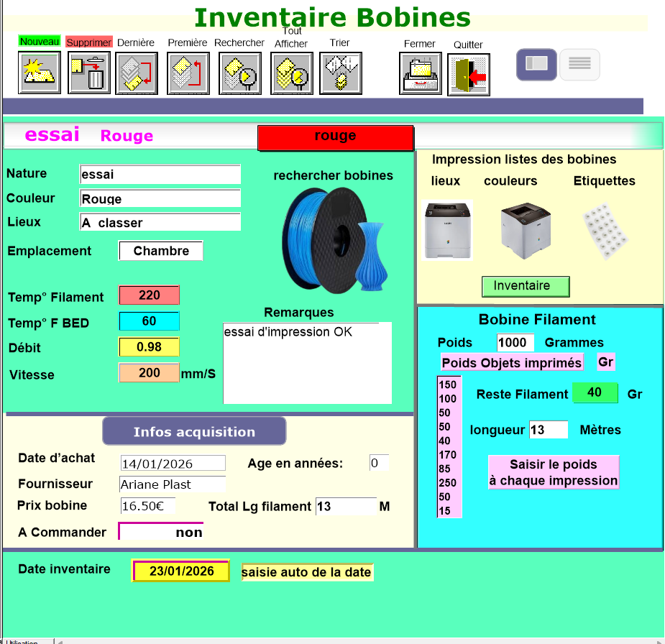Screen dimensions: 665x644
Task: Click the Quitter exit door icon
Action: pos(469,75)
